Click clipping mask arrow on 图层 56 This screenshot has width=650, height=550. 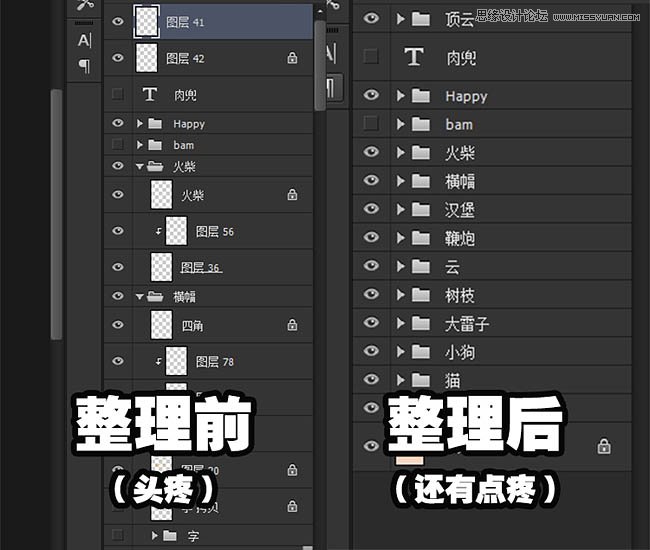pyautogui.click(x=158, y=231)
